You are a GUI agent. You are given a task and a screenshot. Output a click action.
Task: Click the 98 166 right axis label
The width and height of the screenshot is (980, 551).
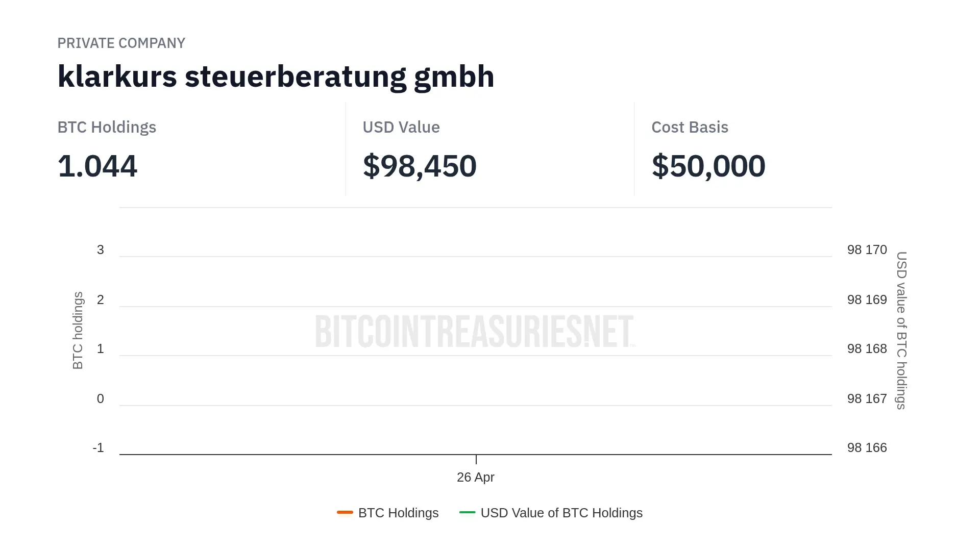pyautogui.click(x=867, y=447)
